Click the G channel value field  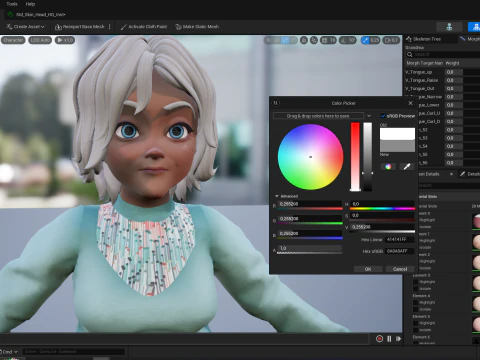click(310, 219)
